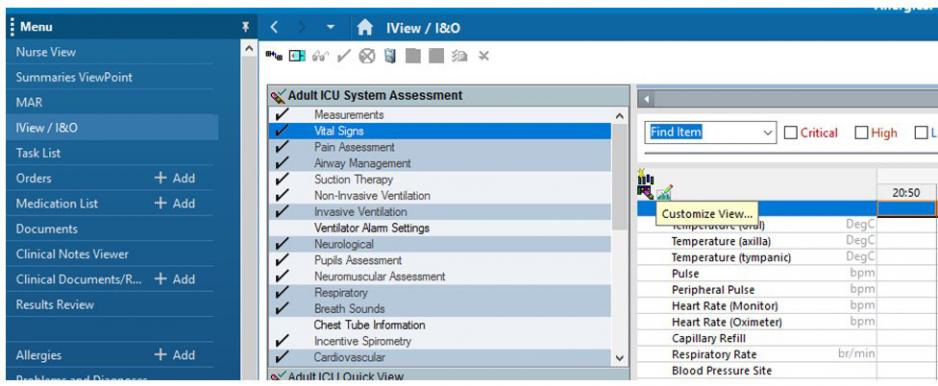Click the gray X toolbar icon
The width and height of the screenshot is (938, 386).
pos(484,56)
